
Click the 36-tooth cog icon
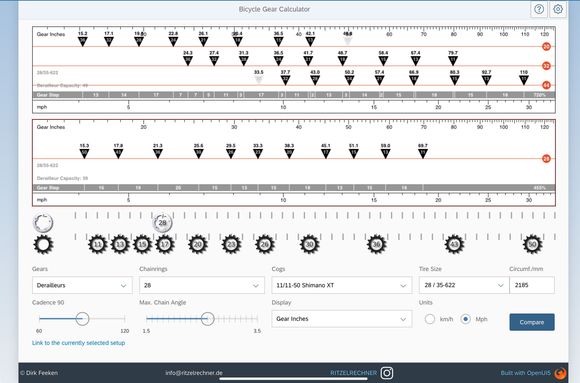pos(377,245)
